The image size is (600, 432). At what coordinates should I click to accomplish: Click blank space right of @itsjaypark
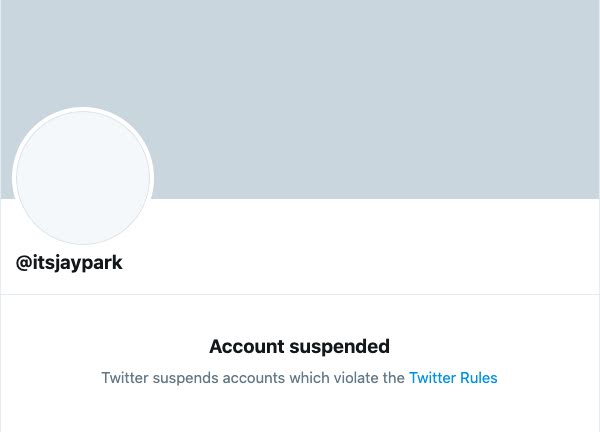350,264
